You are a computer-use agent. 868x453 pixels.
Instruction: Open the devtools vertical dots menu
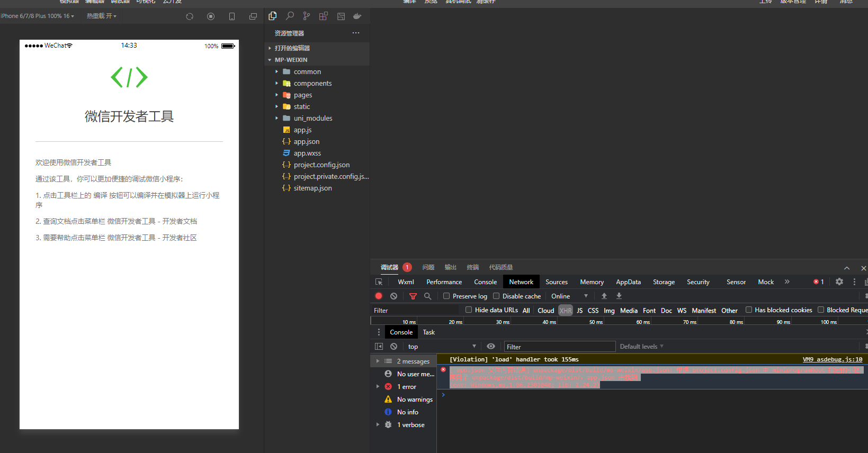(x=854, y=282)
